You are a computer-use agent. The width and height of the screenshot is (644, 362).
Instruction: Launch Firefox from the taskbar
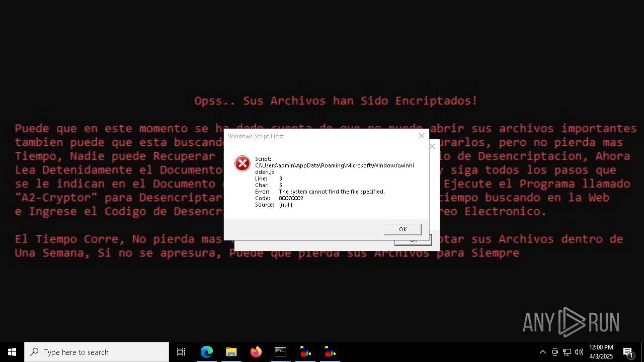(x=256, y=352)
